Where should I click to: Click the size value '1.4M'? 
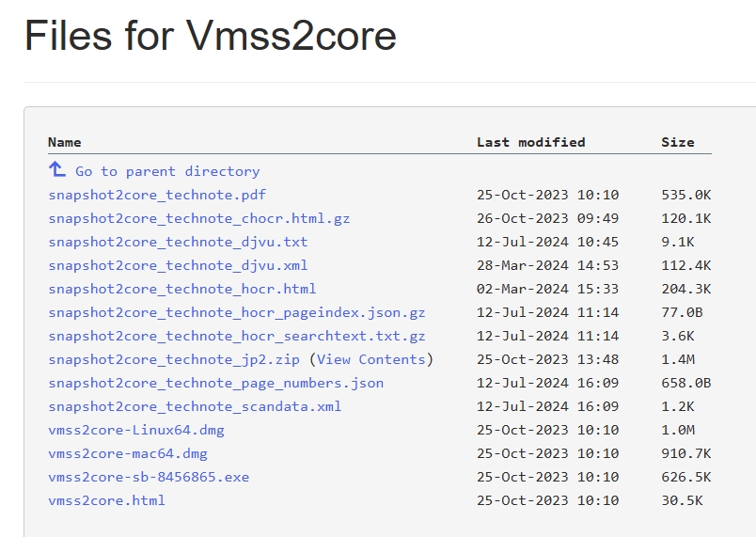678,359
